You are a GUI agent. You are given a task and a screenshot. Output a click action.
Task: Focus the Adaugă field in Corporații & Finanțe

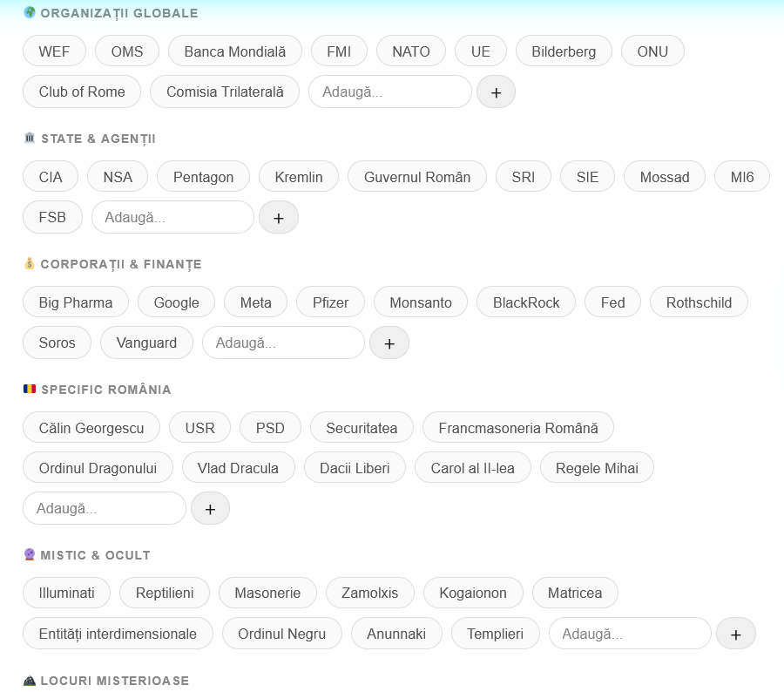pos(283,343)
